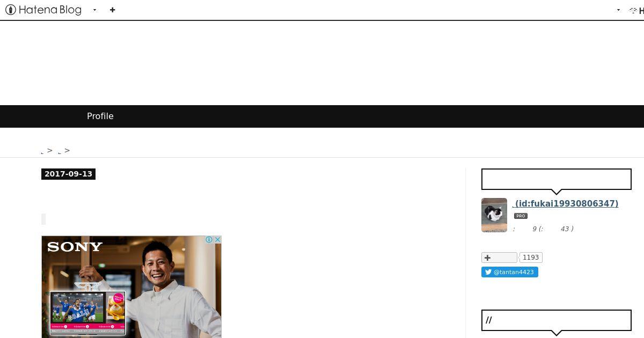
Task: Click the Hatena logo at top-right edge
Action: click(636, 10)
